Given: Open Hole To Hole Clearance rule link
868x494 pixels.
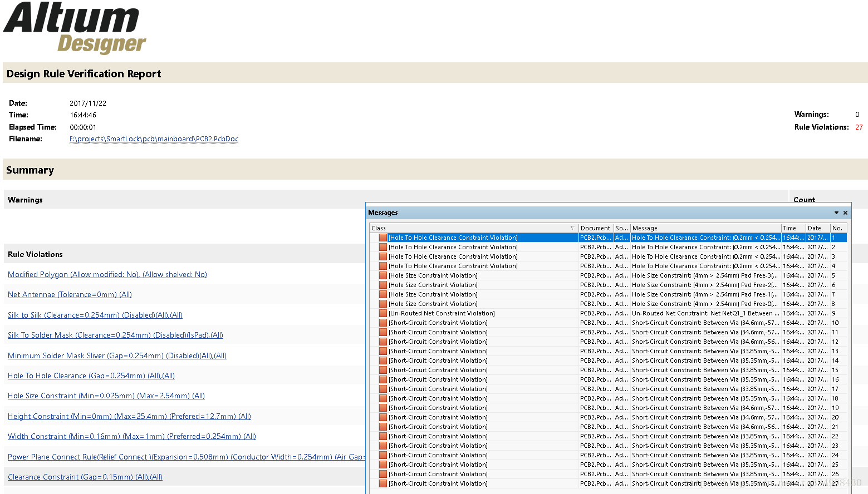Looking at the screenshot, I should [x=91, y=376].
